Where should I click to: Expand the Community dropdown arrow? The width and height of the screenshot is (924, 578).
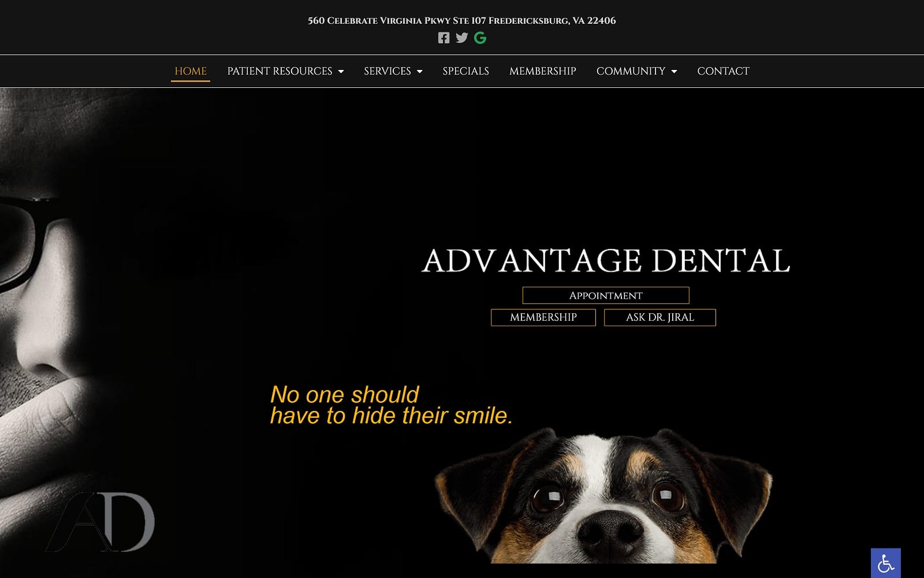(674, 72)
